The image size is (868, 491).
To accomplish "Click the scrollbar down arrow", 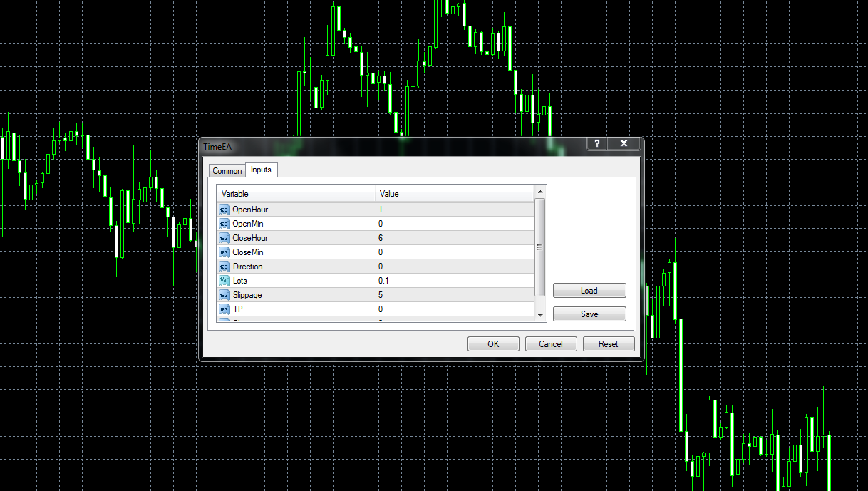I will pyautogui.click(x=540, y=315).
